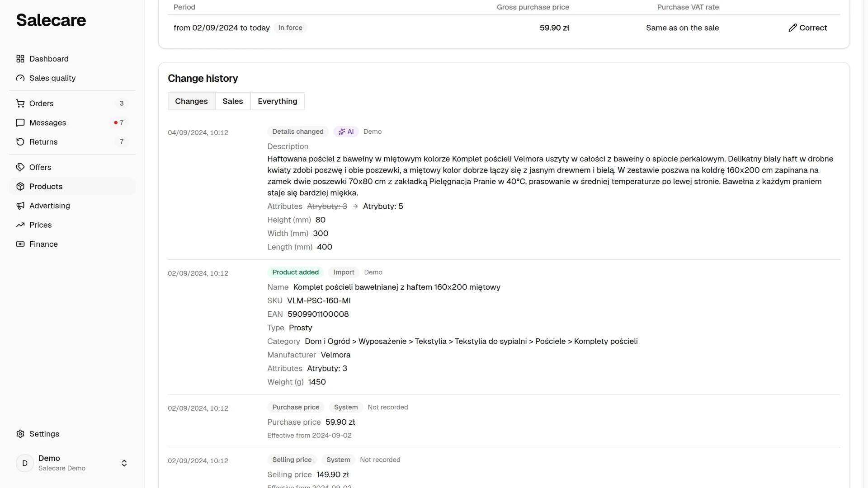This screenshot has width=868, height=488.
Task: Click the Selling price badge
Action: [x=292, y=460]
